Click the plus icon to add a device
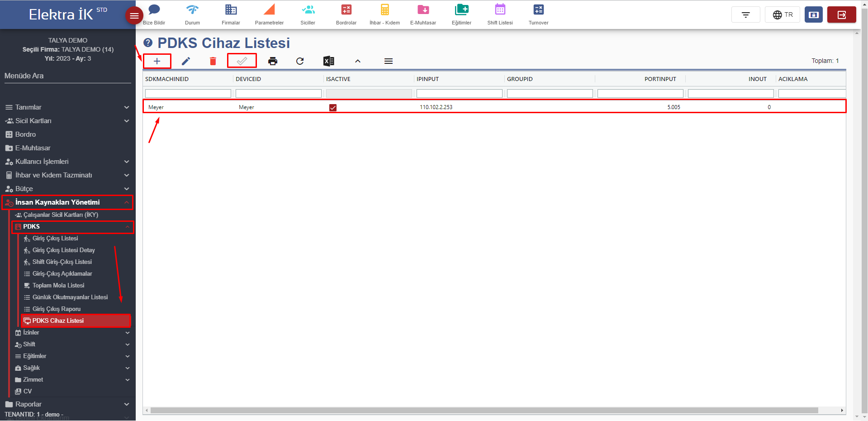The image size is (868, 421). [157, 61]
